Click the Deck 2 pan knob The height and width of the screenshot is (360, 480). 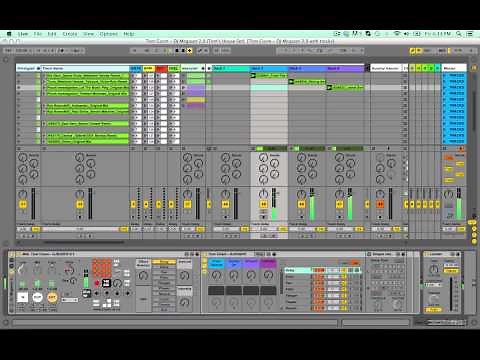point(263,194)
